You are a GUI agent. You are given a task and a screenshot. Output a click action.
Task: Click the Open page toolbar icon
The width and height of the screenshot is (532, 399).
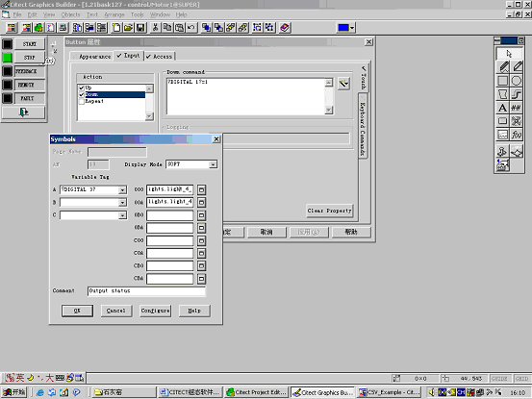pos(129,28)
